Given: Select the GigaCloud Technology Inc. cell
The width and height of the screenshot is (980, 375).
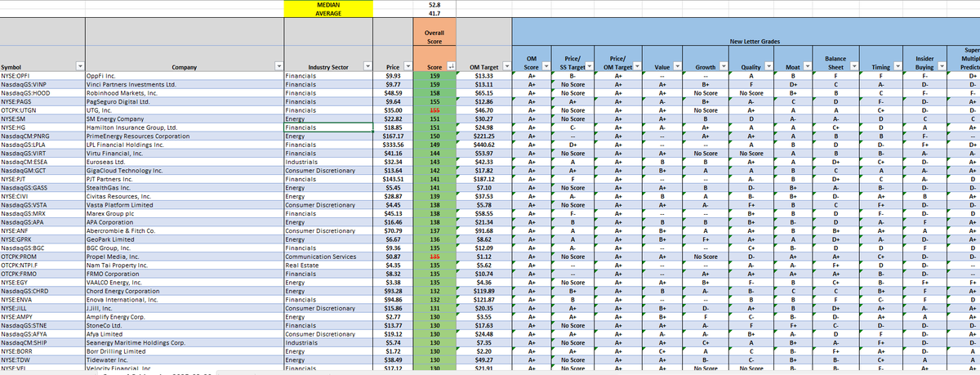Looking at the screenshot, I should click(x=184, y=169).
